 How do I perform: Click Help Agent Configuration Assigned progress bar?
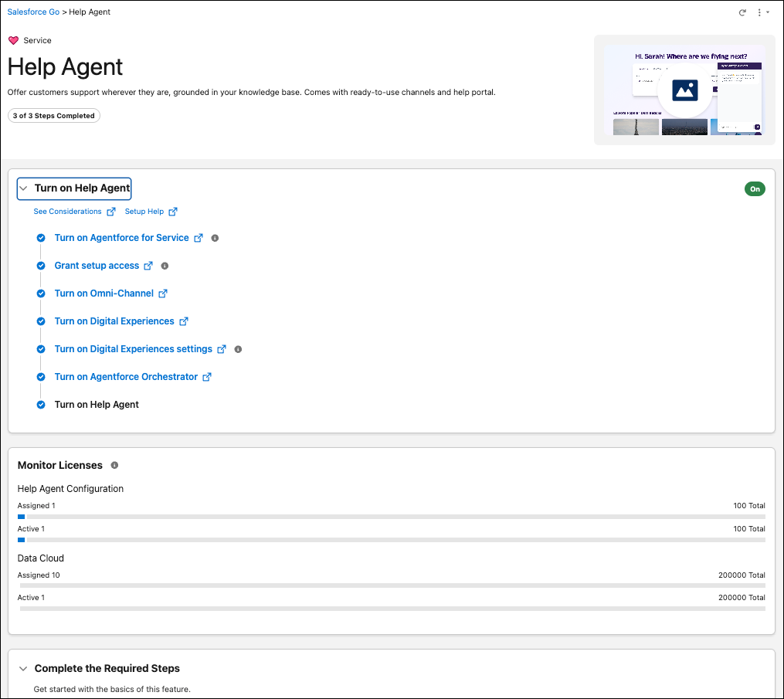pyautogui.click(x=392, y=517)
